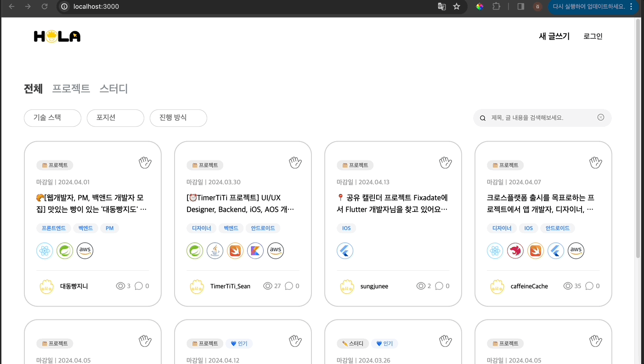Click the AWS icon on caffeineCache's card
Screen dimensions: 644x364
[x=576, y=251]
